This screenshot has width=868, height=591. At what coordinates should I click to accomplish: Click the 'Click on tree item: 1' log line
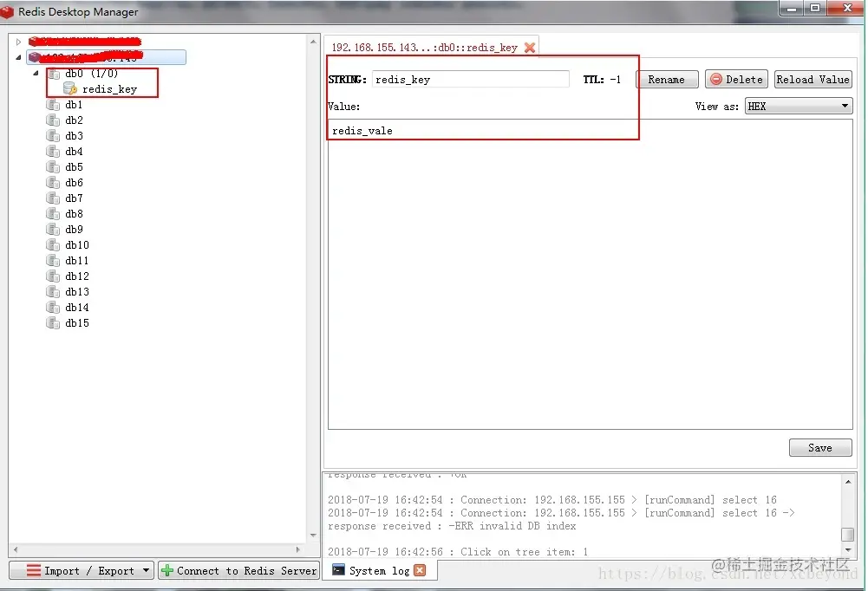click(x=458, y=552)
